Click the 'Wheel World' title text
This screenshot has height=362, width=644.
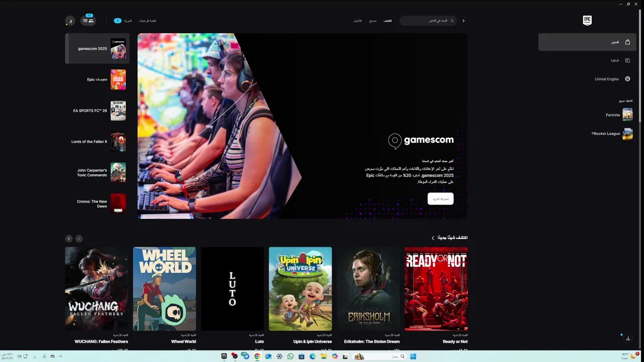184,342
